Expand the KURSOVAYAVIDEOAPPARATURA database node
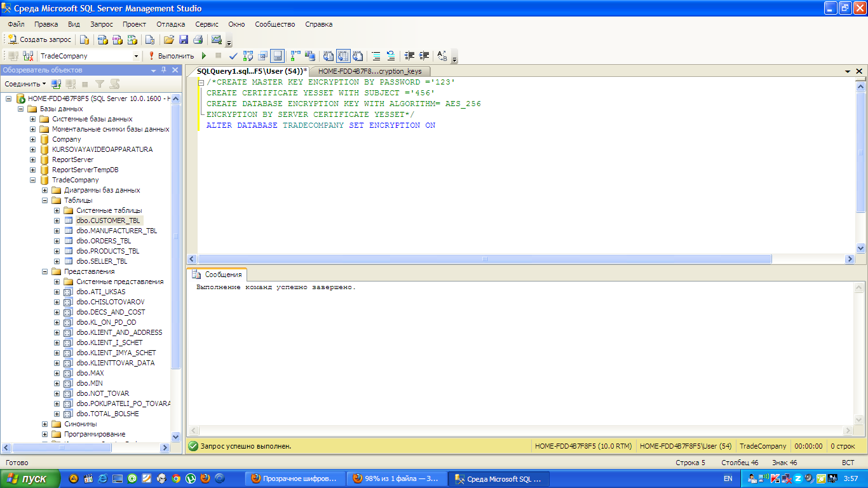 (32, 149)
